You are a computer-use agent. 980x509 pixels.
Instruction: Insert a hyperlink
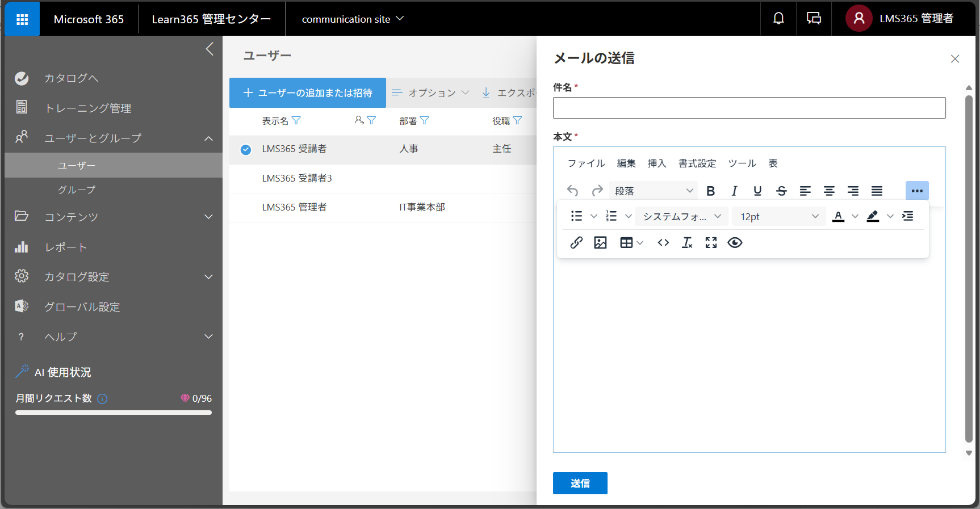point(576,243)
